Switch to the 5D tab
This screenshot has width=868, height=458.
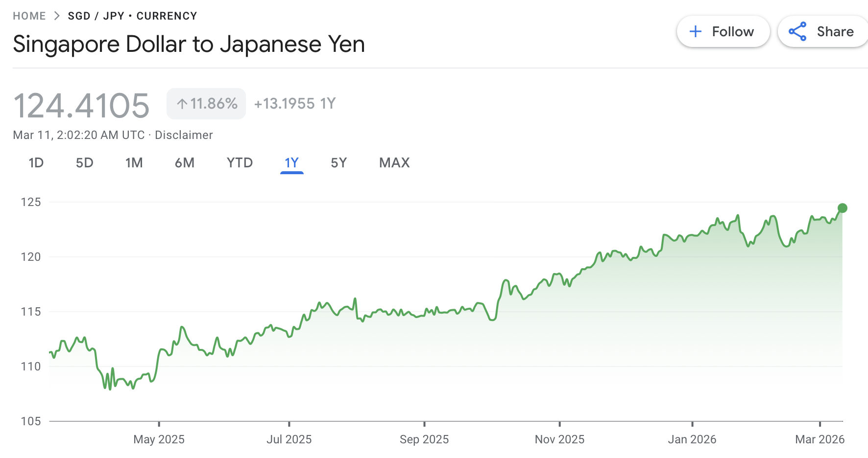pos(84,162)
